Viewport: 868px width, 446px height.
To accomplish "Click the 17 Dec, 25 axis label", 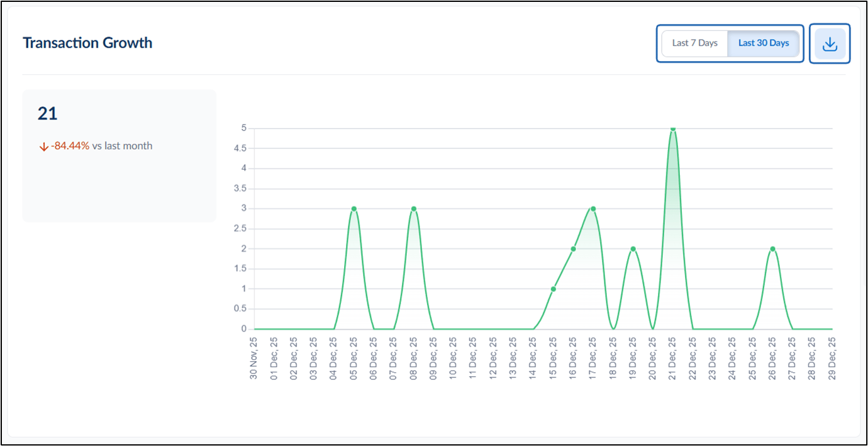I will 593,359.
